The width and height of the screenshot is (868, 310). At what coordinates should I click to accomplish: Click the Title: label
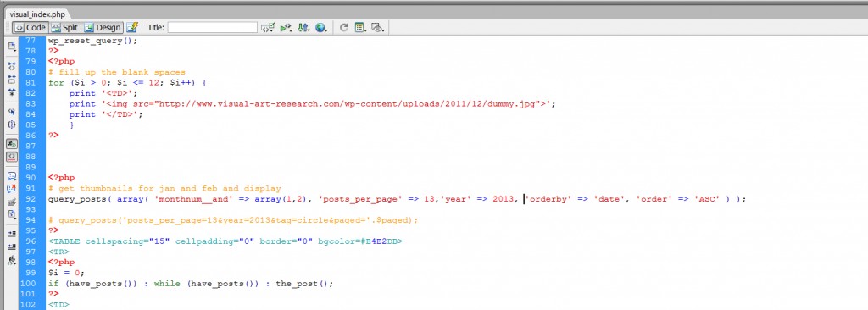[156, 27]
